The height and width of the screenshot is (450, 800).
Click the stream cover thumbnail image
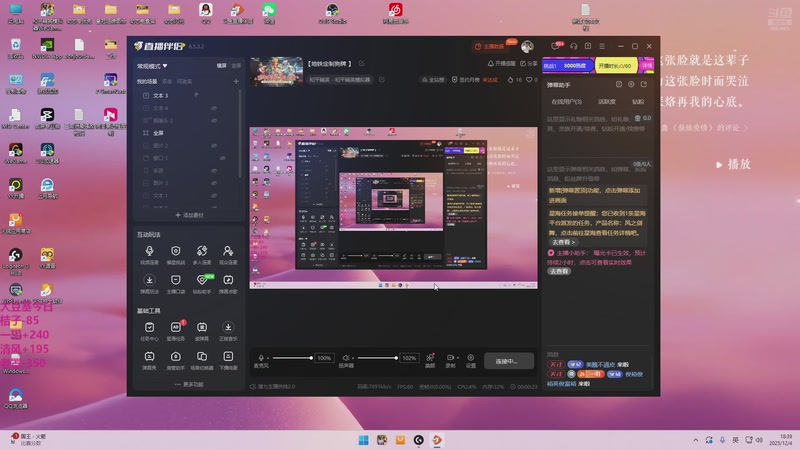pyautogui.click(x=277, y=71)
